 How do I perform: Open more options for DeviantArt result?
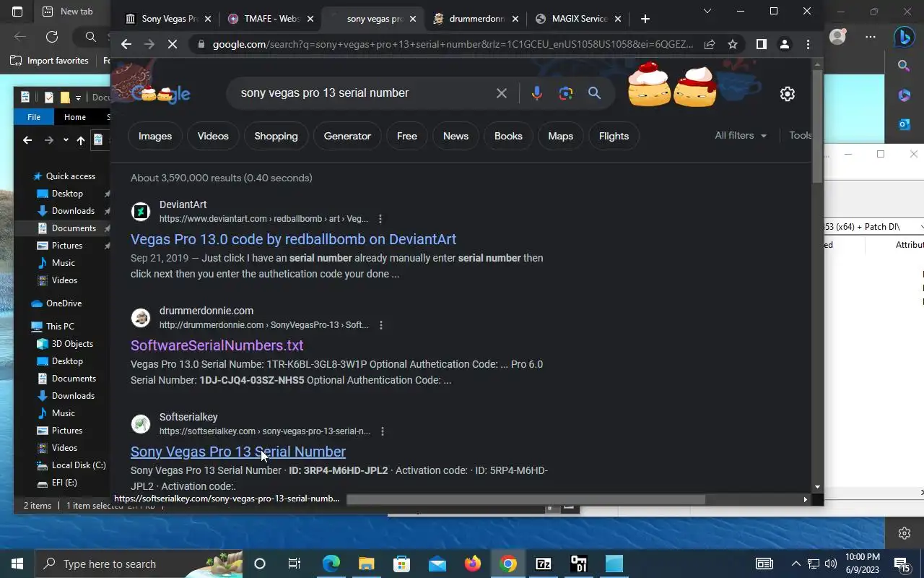pos(380,219)
